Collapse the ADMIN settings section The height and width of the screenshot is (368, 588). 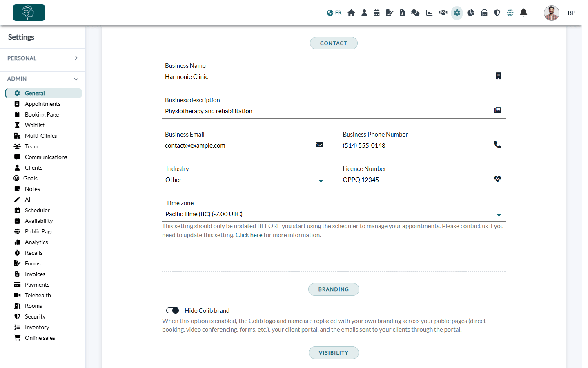tap(42, 79)
